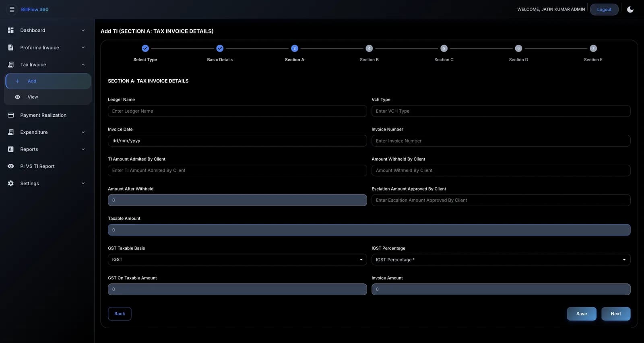Click the Invoice Date field
Image resolution: width=644 pixels, height=343 pixels.
(237, 141)
